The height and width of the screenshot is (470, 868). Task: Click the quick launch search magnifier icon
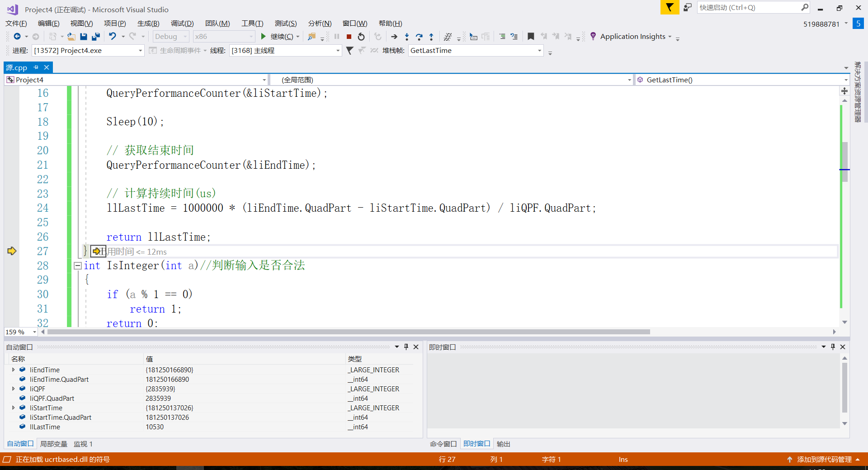coord(805,7)
